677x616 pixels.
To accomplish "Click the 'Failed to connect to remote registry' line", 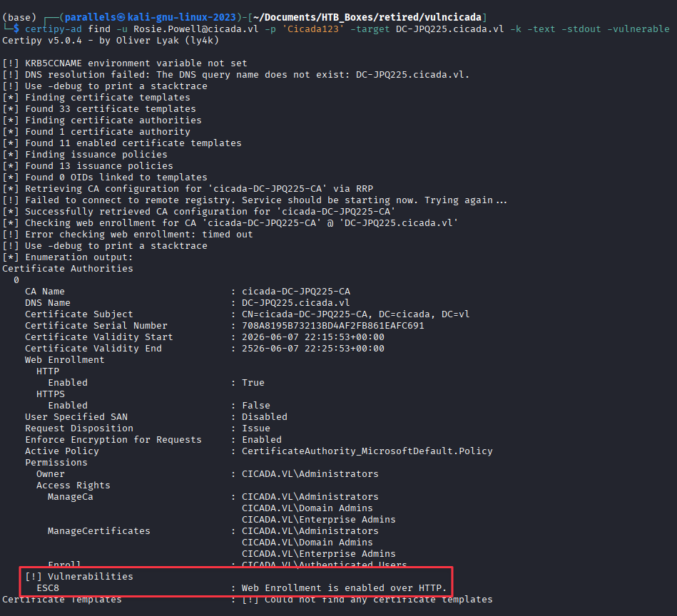I will point(255,200).
